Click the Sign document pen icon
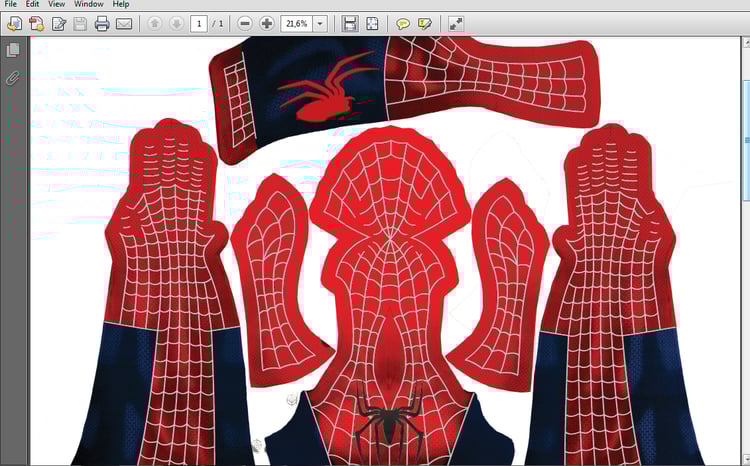The height and width of the screenshot is (466, 750). [58, 23]
